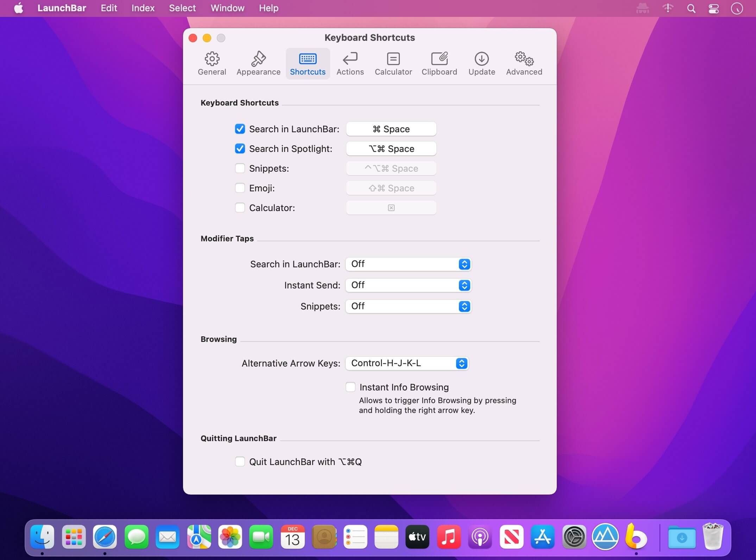Open the Search in LaunchBar modifier tap dropdown
Viewport: 756px width, 560px height.
click(408, 264)
